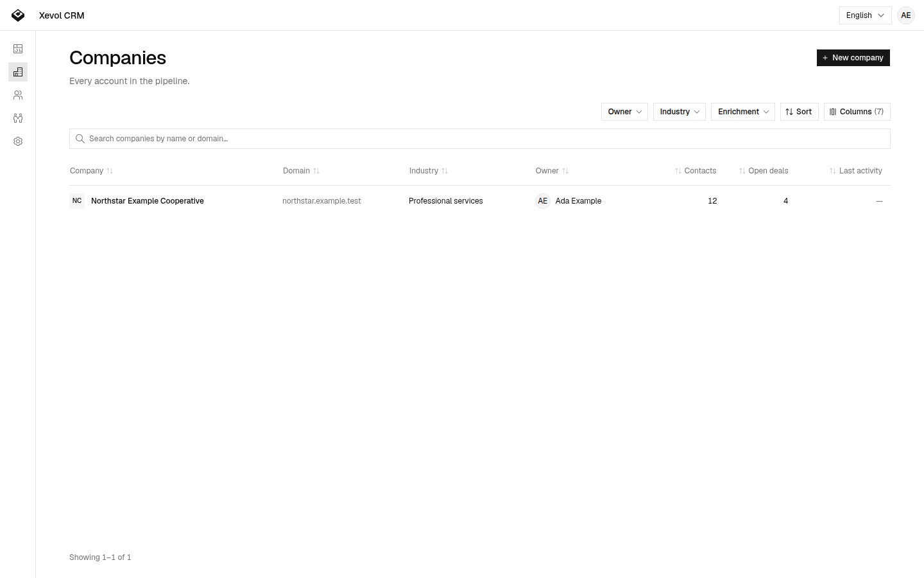Open the dashboard icon in sidebar

click(x=18, y=49)
